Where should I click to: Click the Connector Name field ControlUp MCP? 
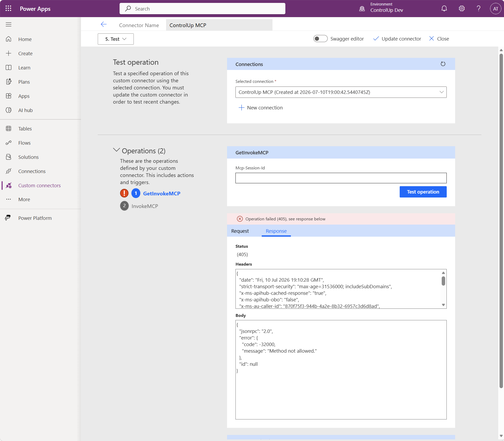click(219, 25)
